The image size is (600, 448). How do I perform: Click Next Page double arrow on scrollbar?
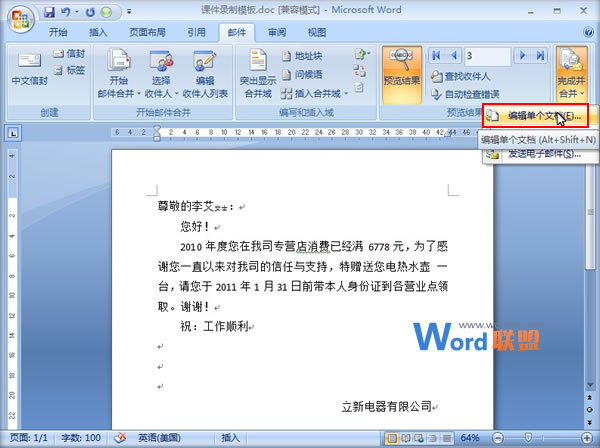coord(590,422)
